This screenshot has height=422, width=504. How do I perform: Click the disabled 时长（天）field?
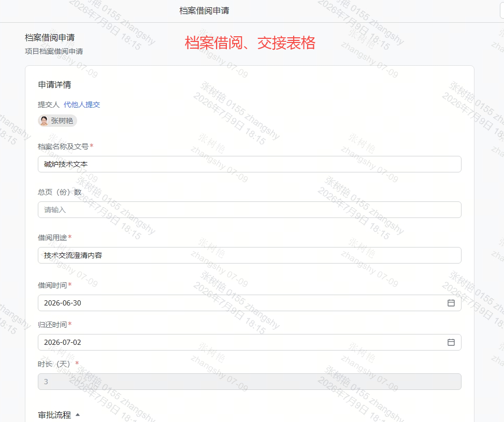pyautogui.click(x=250, y=382)
